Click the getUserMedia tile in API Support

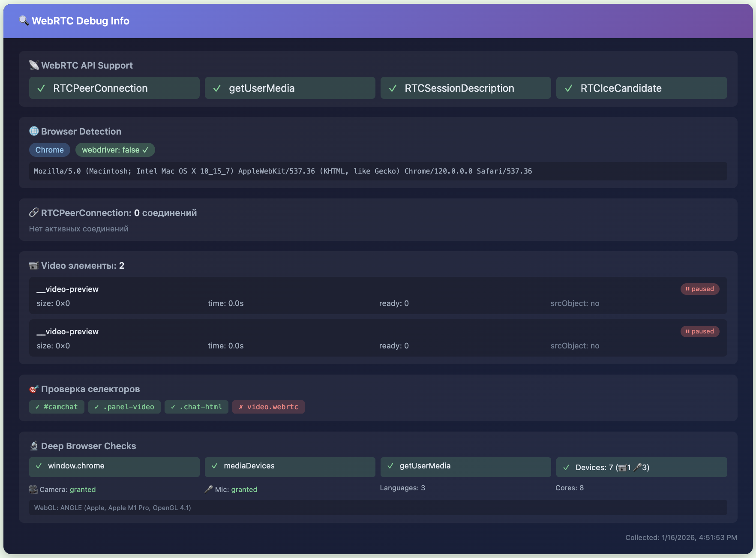coord(290,88)
